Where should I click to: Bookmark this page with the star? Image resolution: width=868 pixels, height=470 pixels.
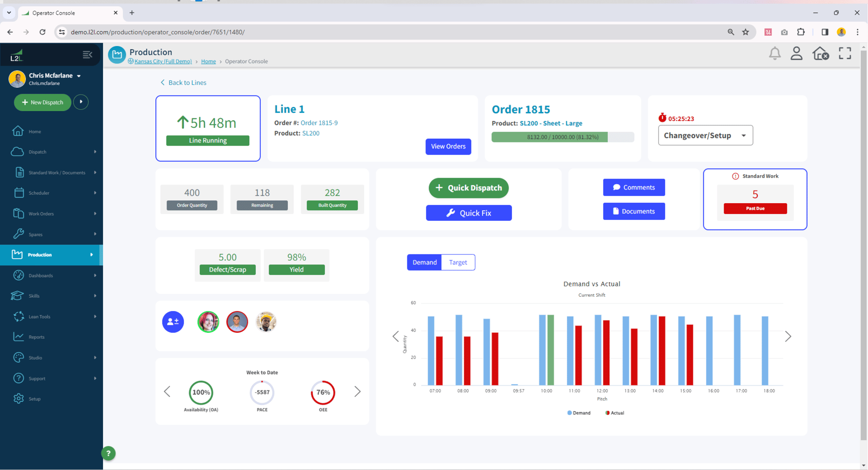(746, 32)
